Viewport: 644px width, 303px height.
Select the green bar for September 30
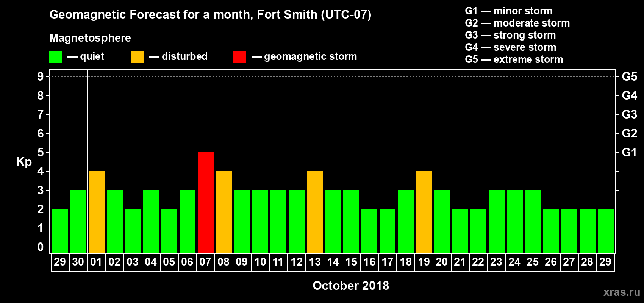[78, 222]
